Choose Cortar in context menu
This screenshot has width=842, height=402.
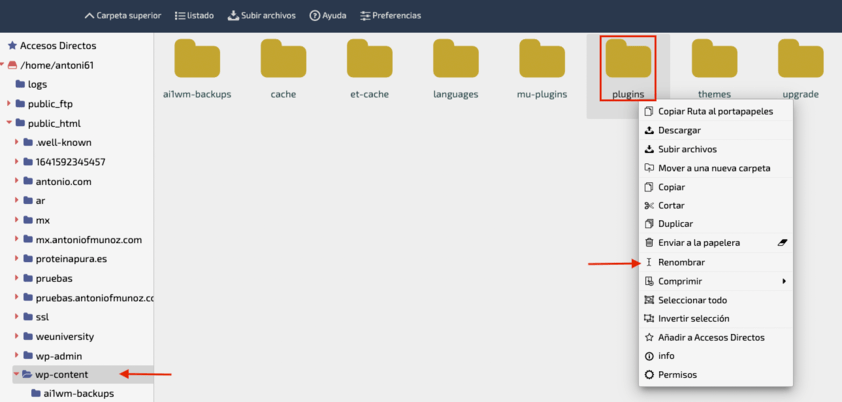coord(716,205)
